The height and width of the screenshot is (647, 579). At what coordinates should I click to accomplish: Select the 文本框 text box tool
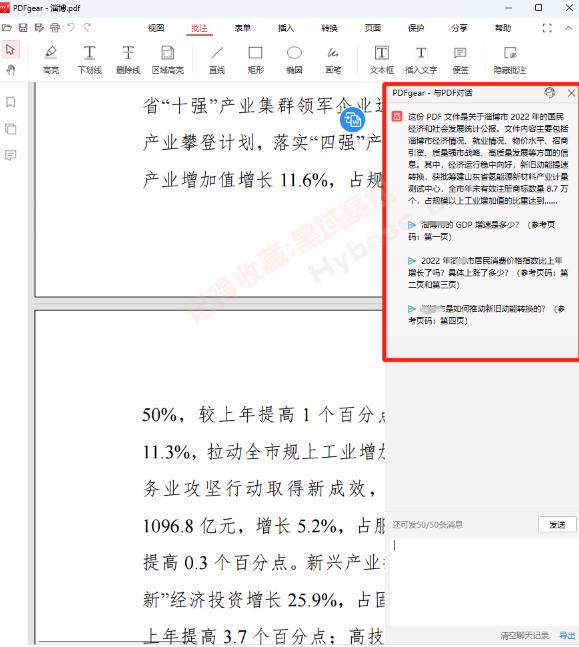[382, 60]
